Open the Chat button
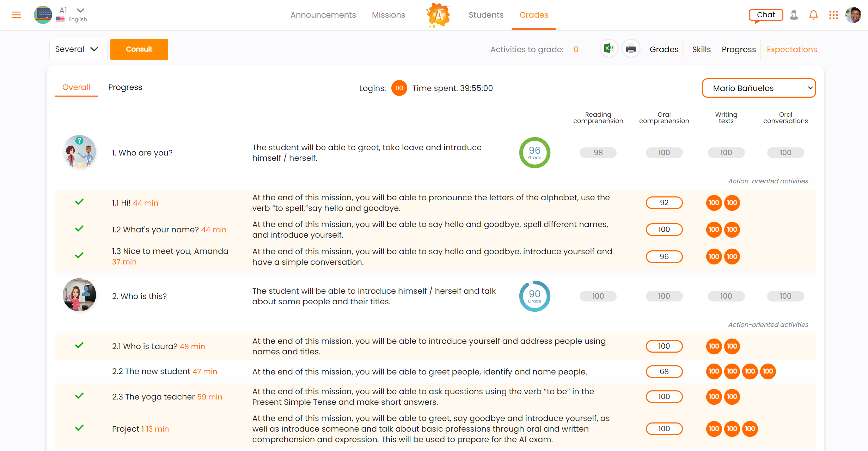 point(766,15)
